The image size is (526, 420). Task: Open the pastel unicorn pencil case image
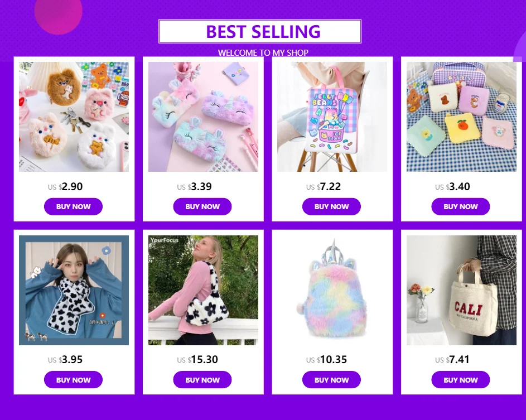(x=203, y=117)
